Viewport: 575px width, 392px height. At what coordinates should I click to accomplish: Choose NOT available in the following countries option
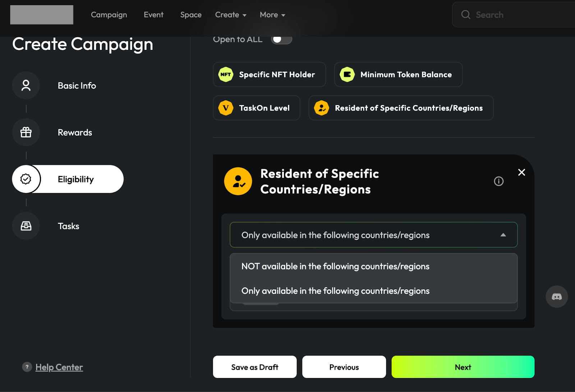pos(335,266)
